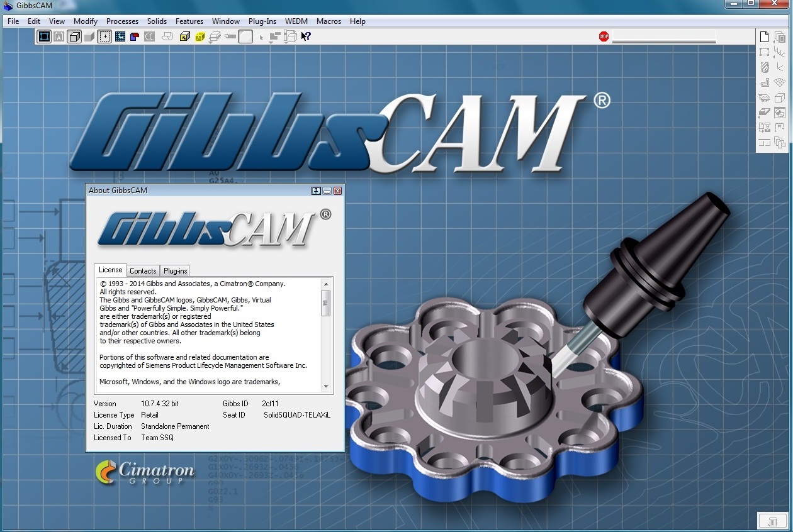Click the boxed letter A annotation icon
The height and width of the screenshot is (532, 793).
point(59,37)
